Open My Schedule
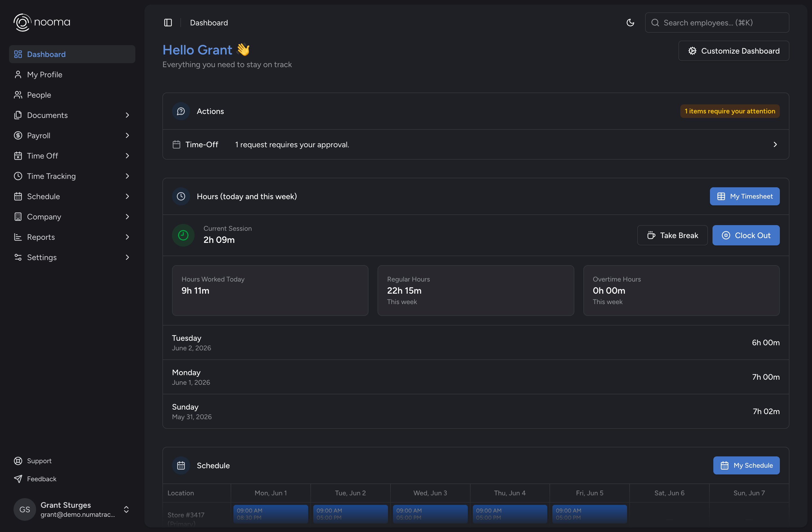The width and height of the screenshot is (812, 532). coord(746,465)
